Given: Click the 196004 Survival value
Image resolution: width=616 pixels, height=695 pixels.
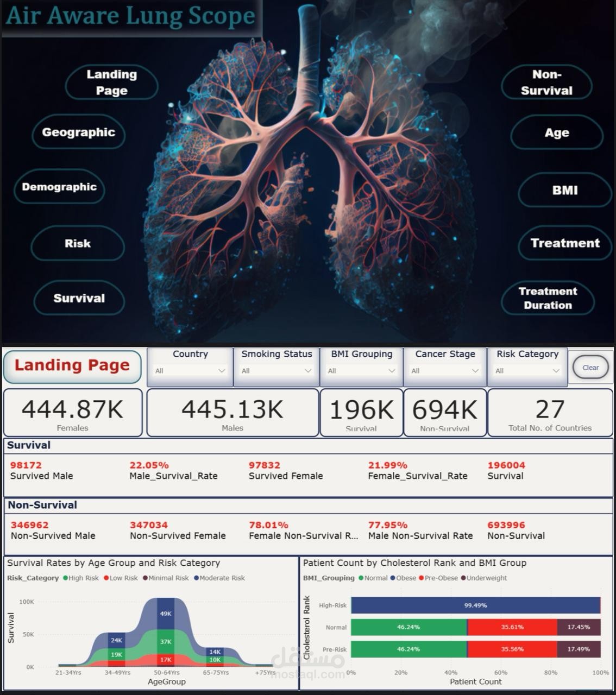Looking at the screenshot, I should pyautogui.click(x=506, y=465).
